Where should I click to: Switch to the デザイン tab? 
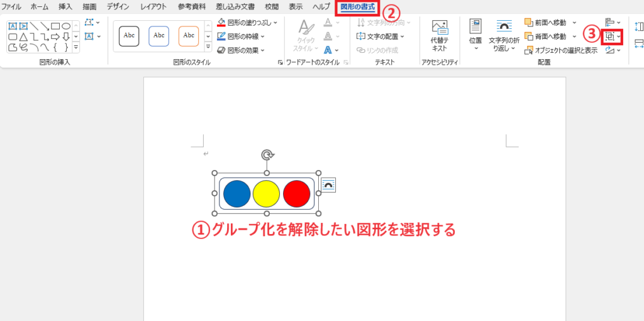[118, 6]
